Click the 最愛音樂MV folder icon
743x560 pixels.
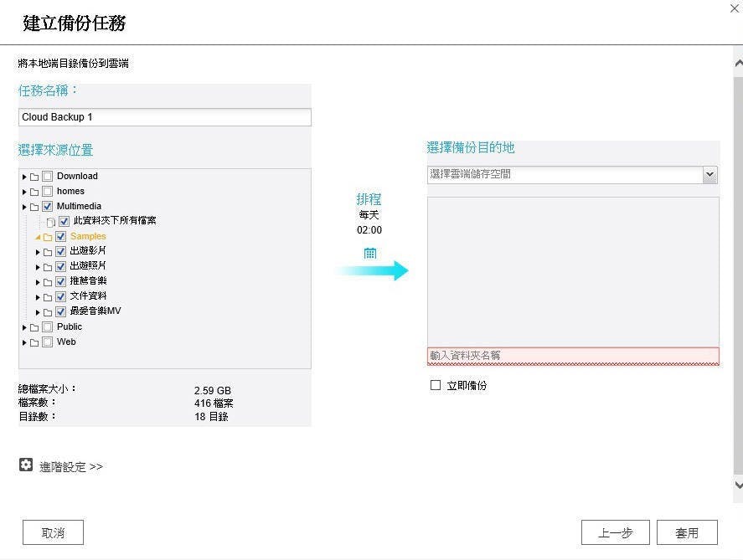click(48, 312)
